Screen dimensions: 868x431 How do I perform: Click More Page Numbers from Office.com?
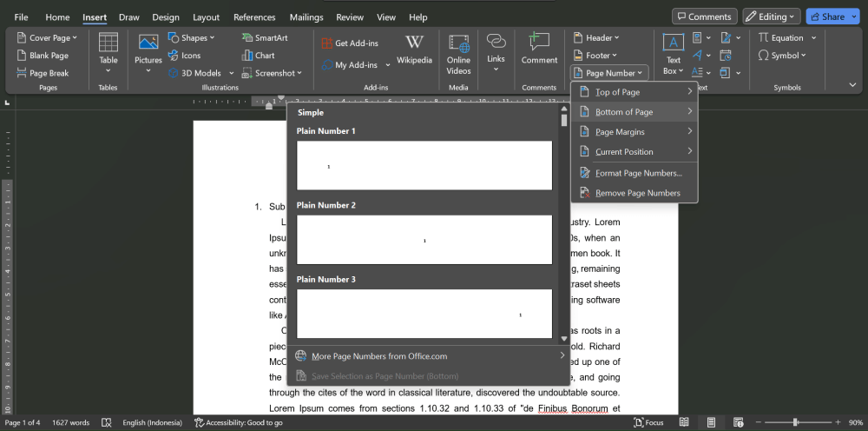click(378, 355)
